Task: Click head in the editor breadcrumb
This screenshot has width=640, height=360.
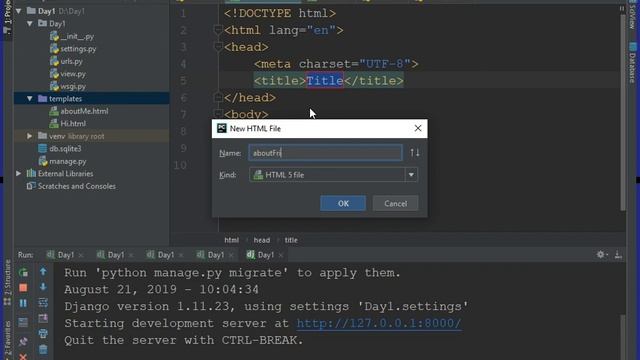Action: pyautogui.click(x=262, y=240)
